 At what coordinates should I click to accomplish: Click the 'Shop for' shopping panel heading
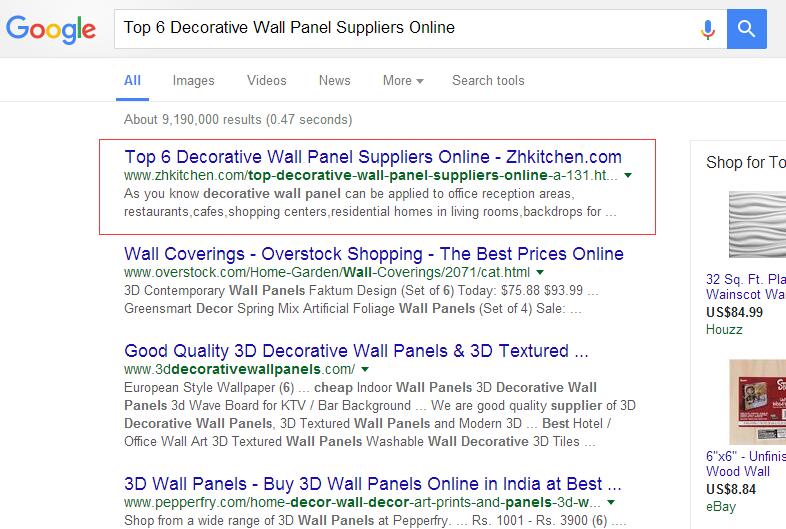(x=746, y=162)
